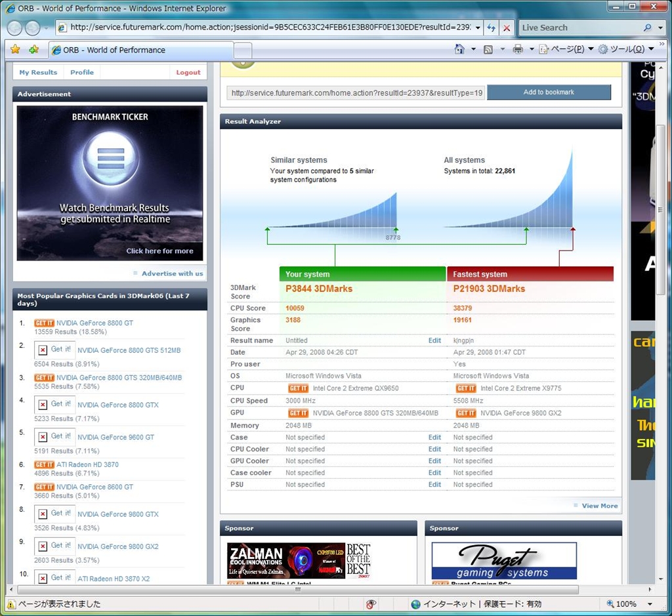This screenshot has width=672, height=616.
Task: Open the Print button dropdown arrow
Action: [x=532, y=49]
